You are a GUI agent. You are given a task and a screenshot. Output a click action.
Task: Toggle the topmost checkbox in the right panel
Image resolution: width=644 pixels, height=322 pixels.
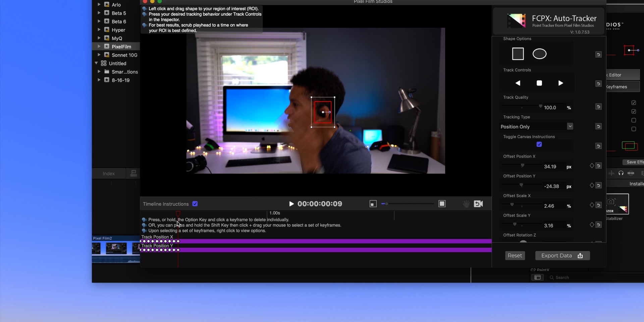[634, 103]
